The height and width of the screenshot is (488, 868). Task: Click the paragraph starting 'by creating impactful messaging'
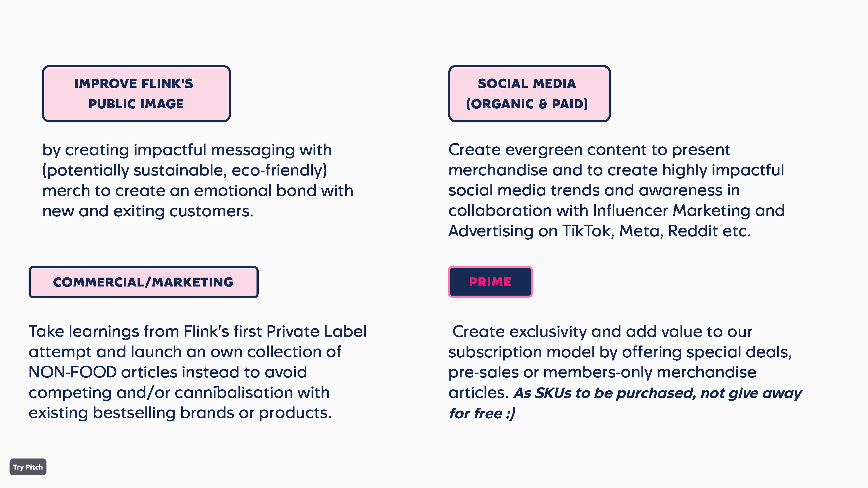pos(198,181)
